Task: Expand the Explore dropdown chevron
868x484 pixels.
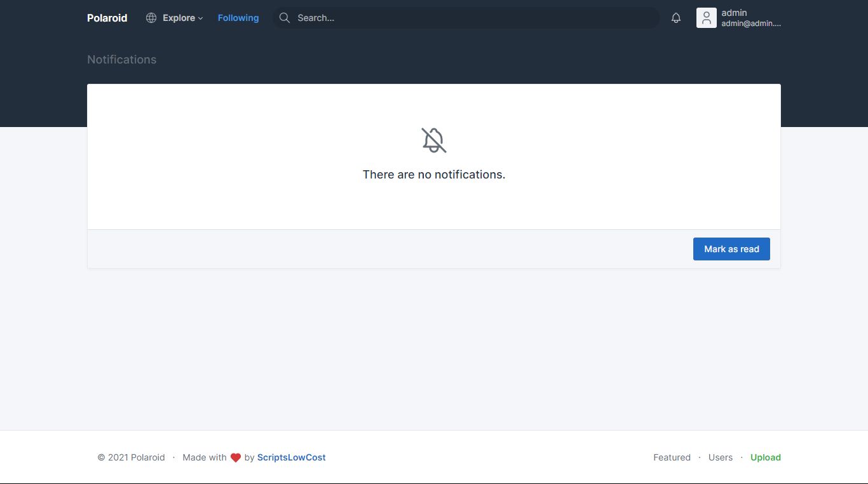Action: [201, 18]
